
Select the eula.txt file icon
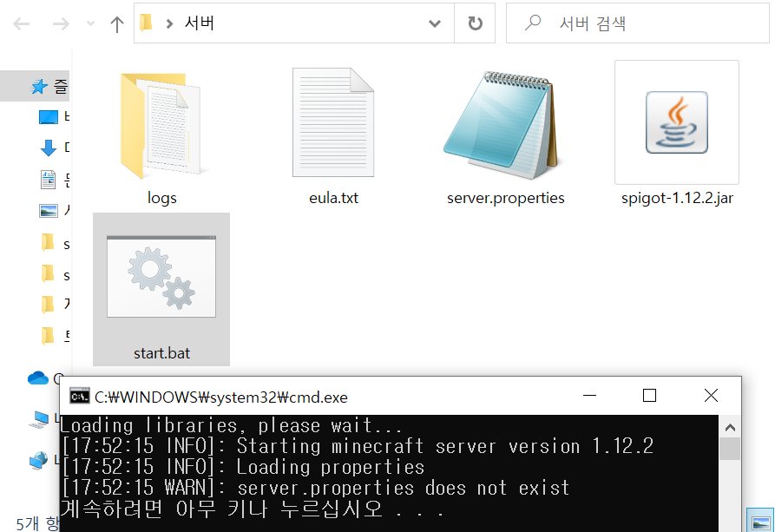pyautogui.click(x=332, y=122)
